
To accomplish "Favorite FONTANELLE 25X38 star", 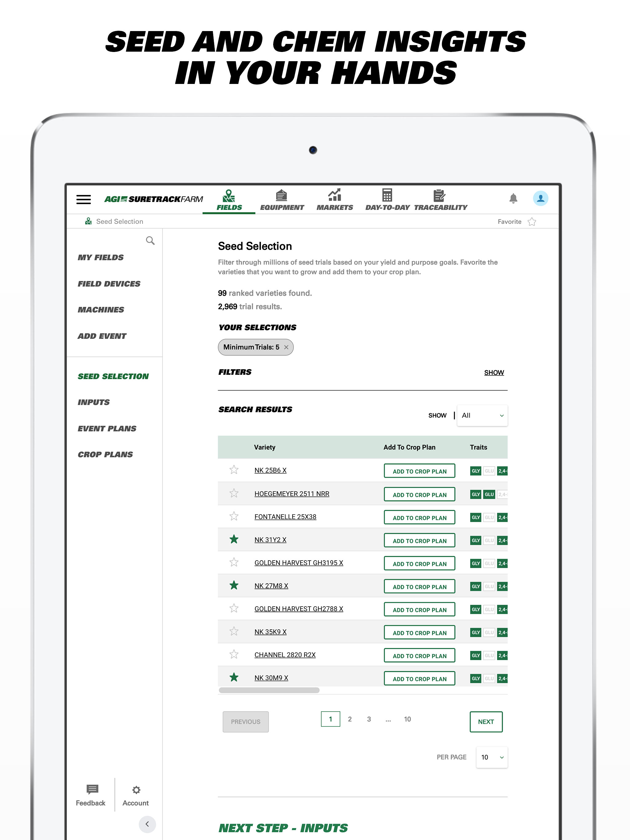I will pos(234,516).
